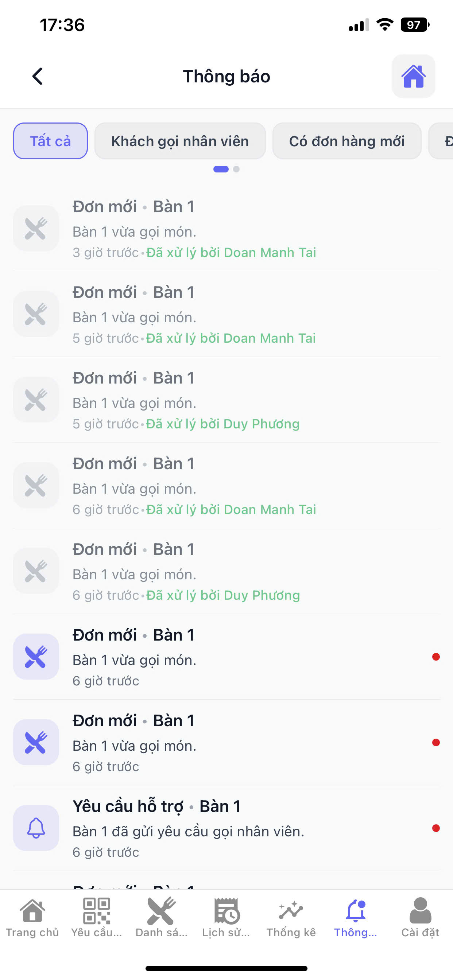The height and width of the screenshot is (980, 453).
Task: Select the Tất cả filter chip
Action: click(50, 141)
